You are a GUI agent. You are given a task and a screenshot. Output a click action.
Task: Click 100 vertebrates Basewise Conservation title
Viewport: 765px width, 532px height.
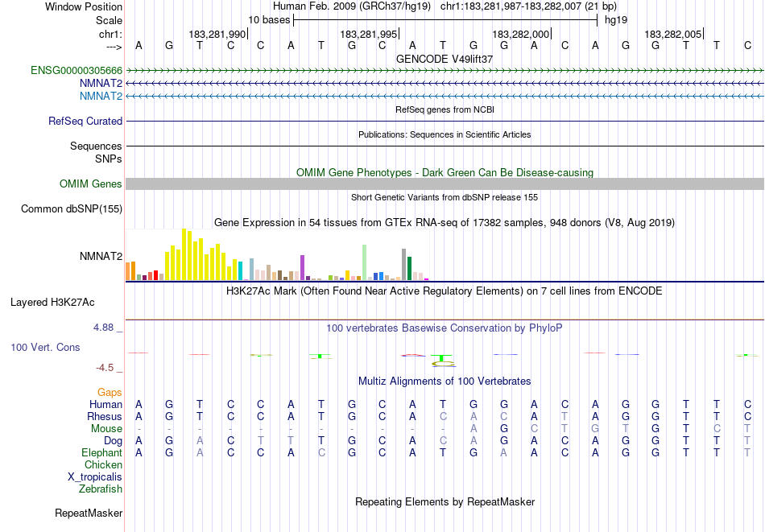click(x=445, y=328)
